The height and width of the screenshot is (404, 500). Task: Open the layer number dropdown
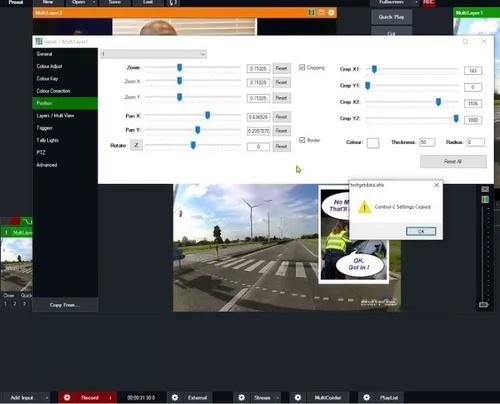(x=153, y=54)
